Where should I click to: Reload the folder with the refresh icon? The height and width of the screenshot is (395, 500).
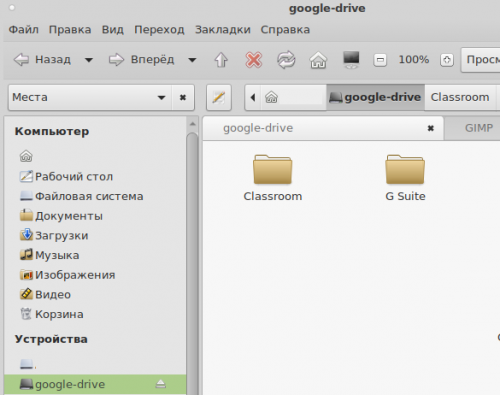(286, 60)
